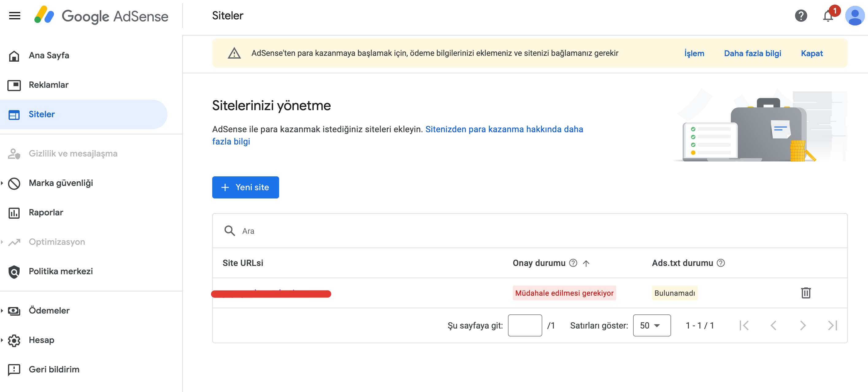Go to previous table page

773,326
